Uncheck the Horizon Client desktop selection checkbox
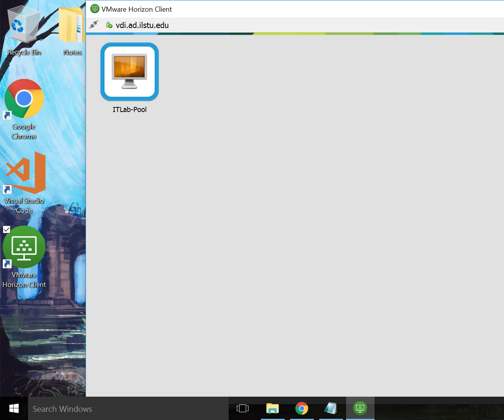 (7, 229)
